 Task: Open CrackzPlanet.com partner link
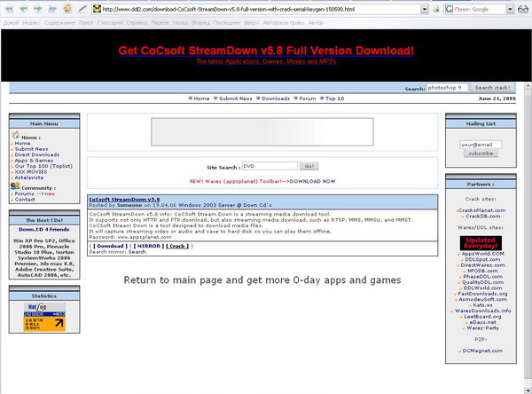pos(482,210)
